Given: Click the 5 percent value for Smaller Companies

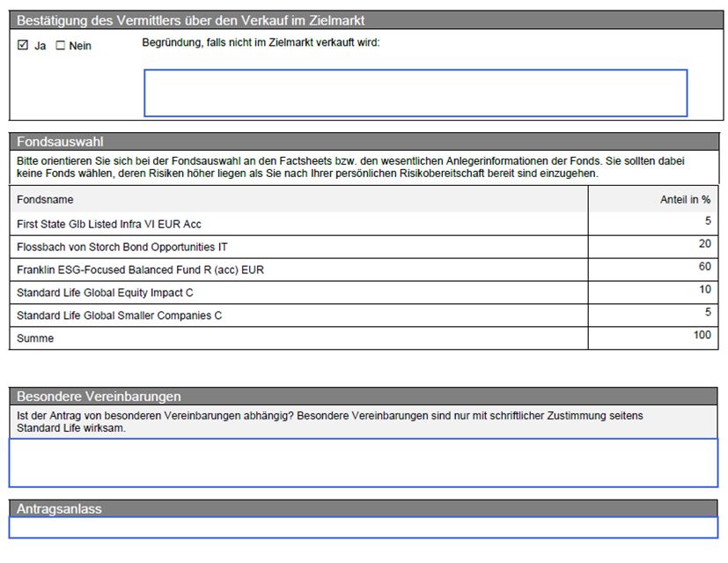Looking at the screenshot, I should 708,312.
